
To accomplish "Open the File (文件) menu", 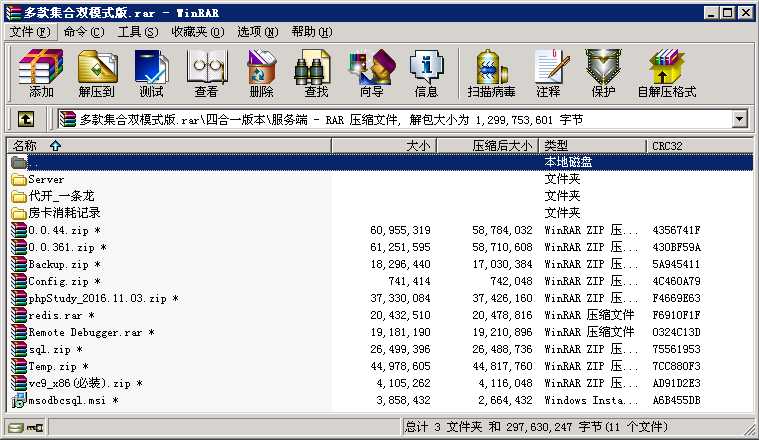I will 30,32.
